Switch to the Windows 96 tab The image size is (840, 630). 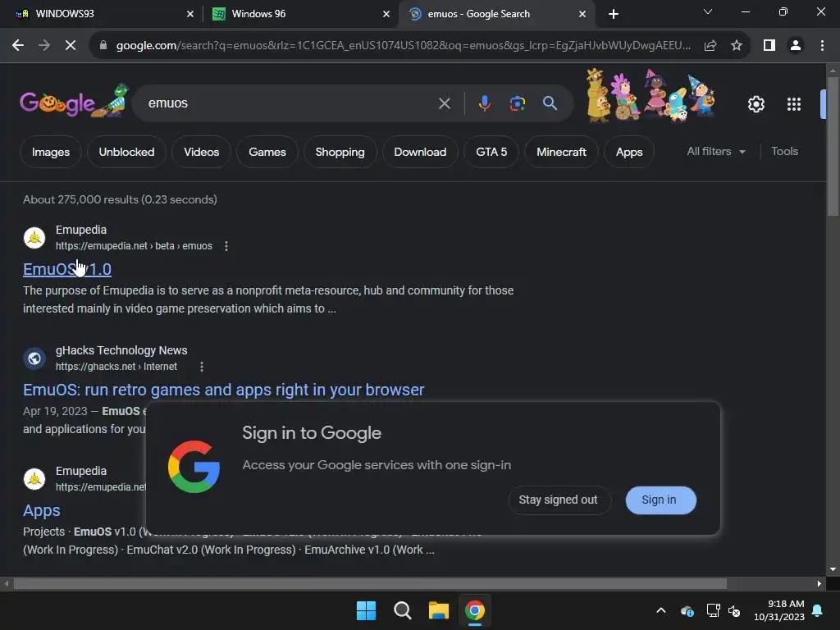(x=300, y=14)
